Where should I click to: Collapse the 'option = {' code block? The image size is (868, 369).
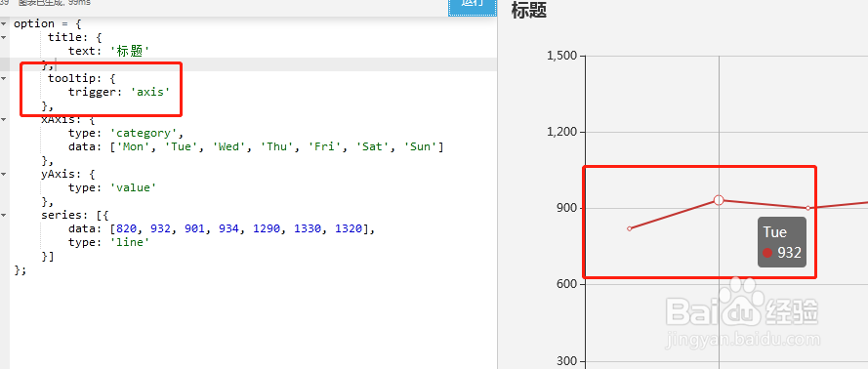(x=4, y=23)
